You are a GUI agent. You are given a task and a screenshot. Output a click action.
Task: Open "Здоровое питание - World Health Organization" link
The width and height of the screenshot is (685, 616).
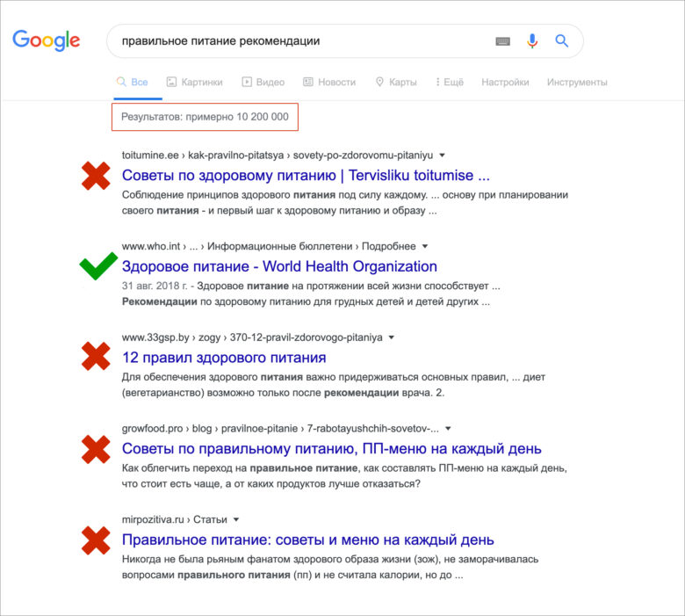pos(279,266)
